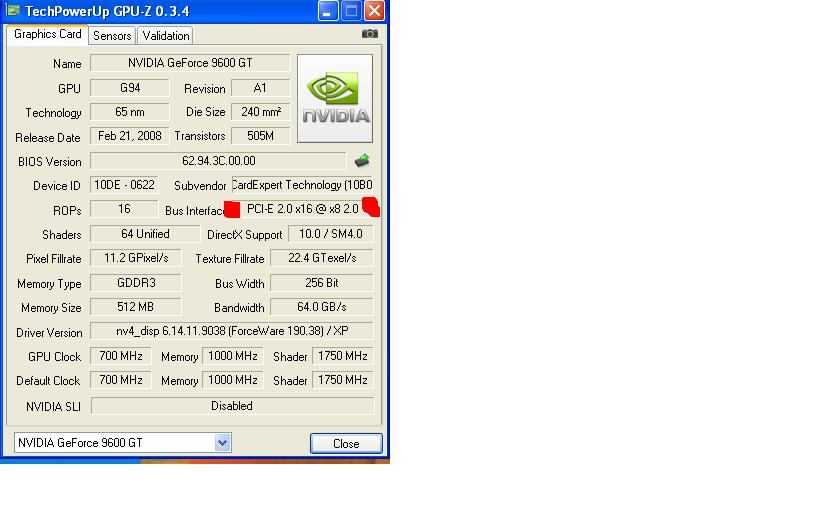Click the ROPs field showing 16
Image resolution: width=840 pixels, height=525 pixels.
tap(124, 209)
